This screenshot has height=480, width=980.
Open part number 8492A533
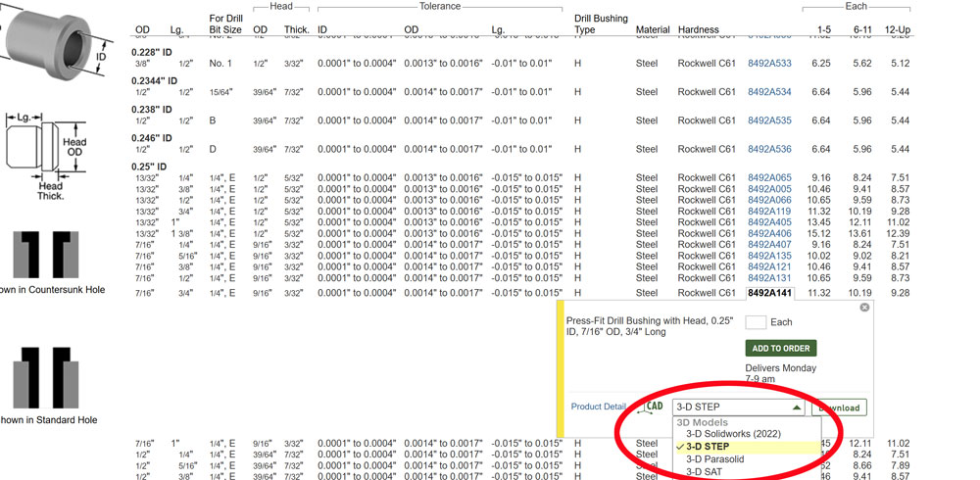click(769, 64)
